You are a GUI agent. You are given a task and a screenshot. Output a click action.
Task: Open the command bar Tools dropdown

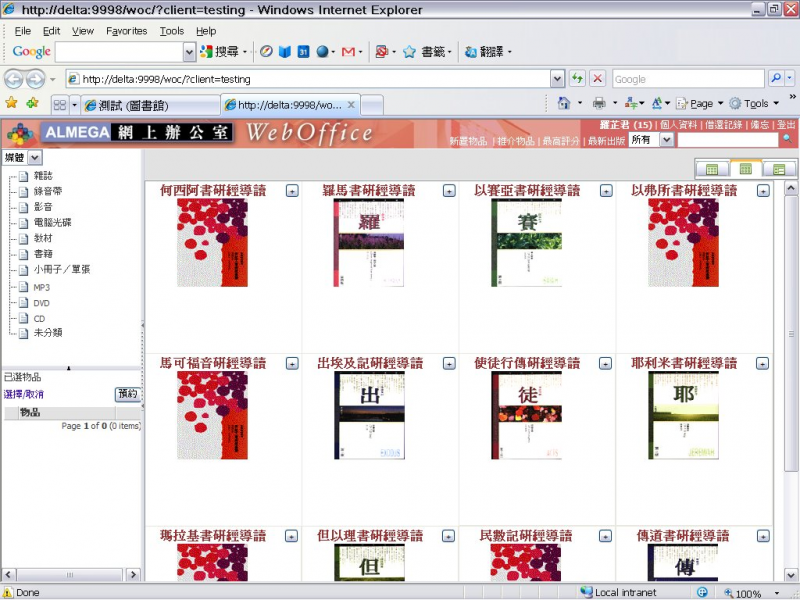754,104
